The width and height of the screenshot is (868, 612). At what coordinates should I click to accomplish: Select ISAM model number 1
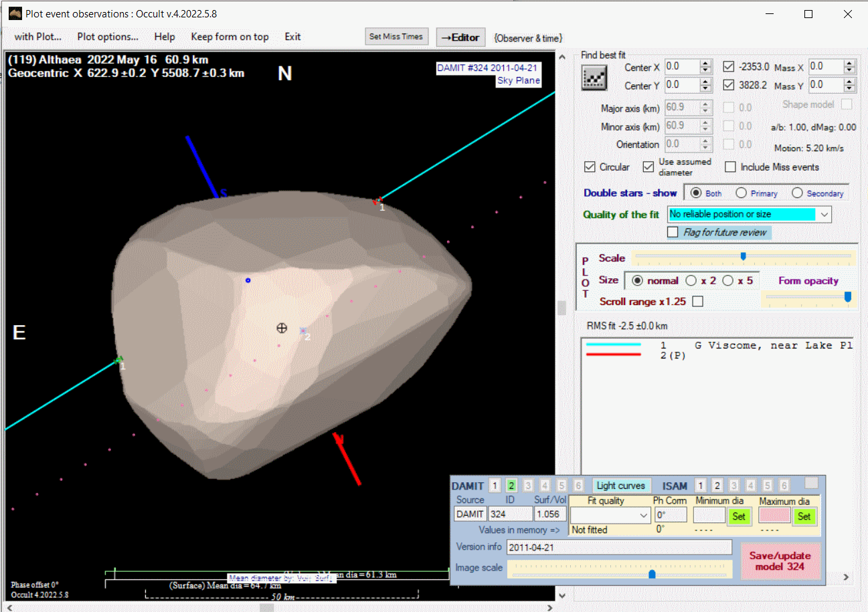coord(700,486)
